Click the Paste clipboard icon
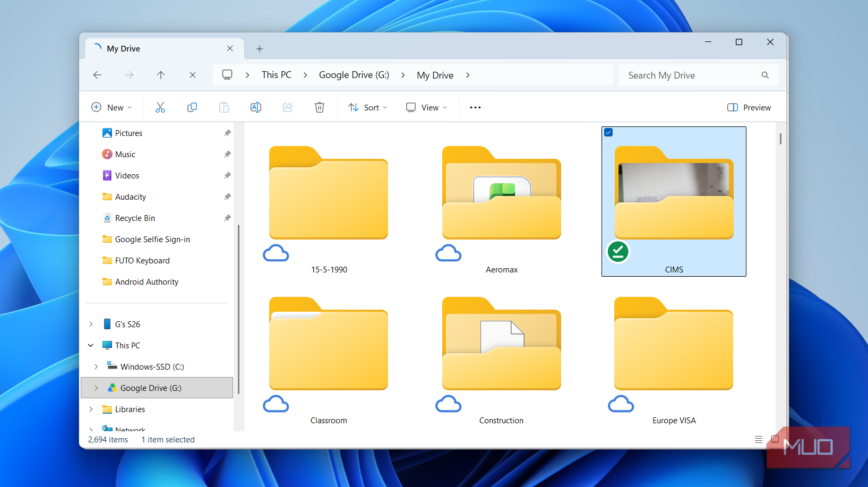 coord(224,107)
